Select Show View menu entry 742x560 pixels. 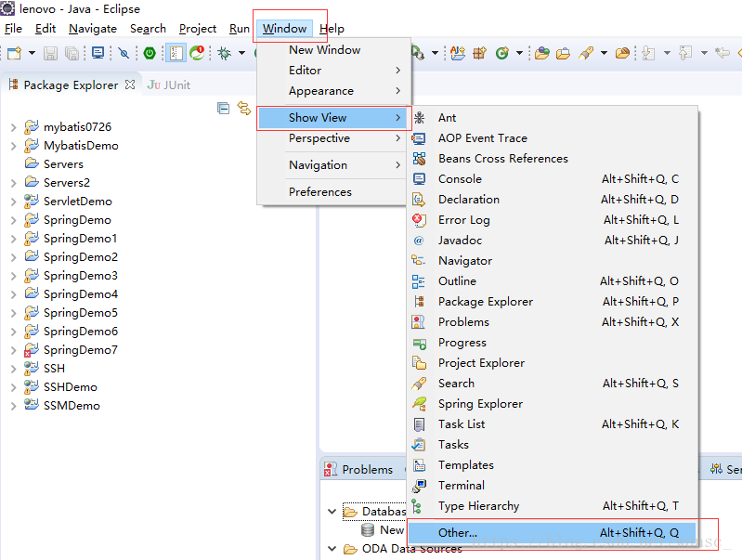pos(333,118)
